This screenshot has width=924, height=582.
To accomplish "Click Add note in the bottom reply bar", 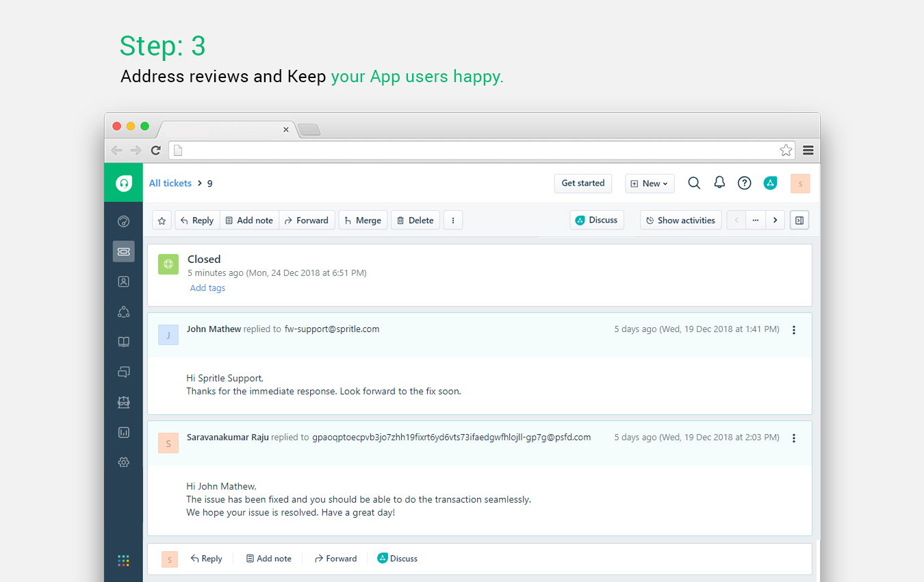I will click(x=268, y=559).
